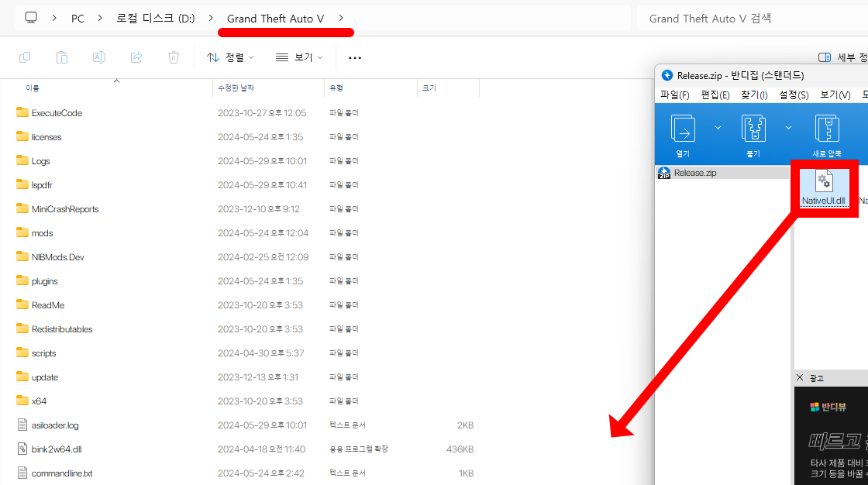The width and height of the screenshot is (868, 485).
Task: Expand the chevron after Grand Theft Auto V
Action: coord(341,18)
